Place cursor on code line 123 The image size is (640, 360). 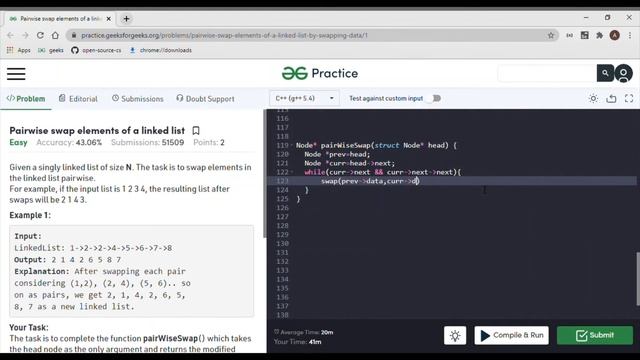click(452, 181)
